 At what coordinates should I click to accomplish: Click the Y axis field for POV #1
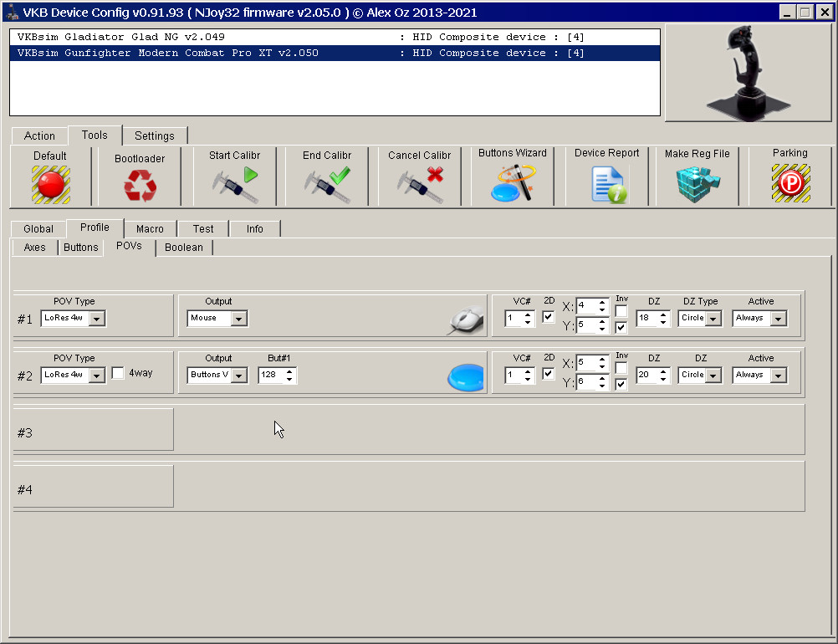tap(592, 325)
